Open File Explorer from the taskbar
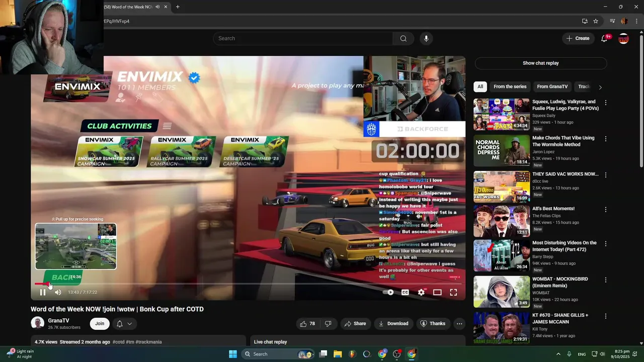 click(x=338, y=354)
